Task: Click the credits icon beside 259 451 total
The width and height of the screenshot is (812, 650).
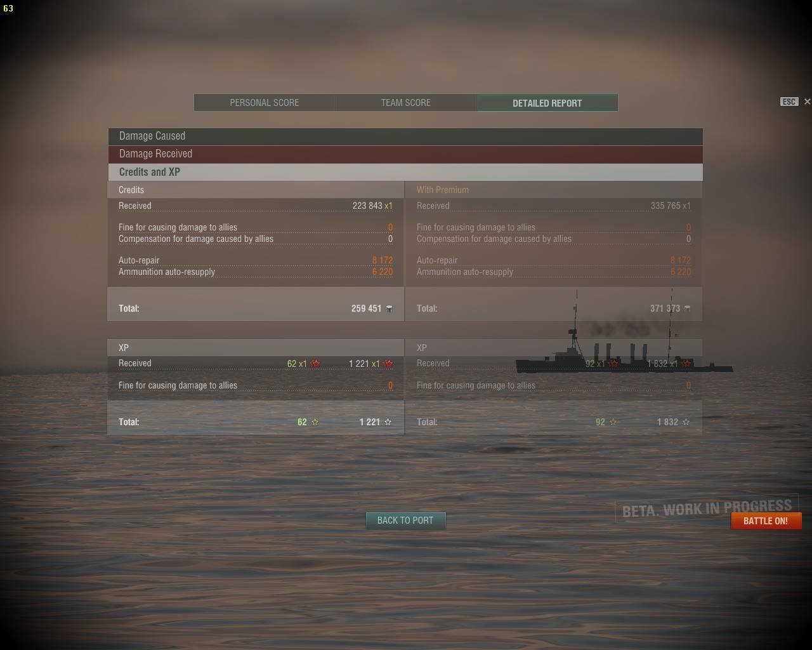Action: [389, 308]
